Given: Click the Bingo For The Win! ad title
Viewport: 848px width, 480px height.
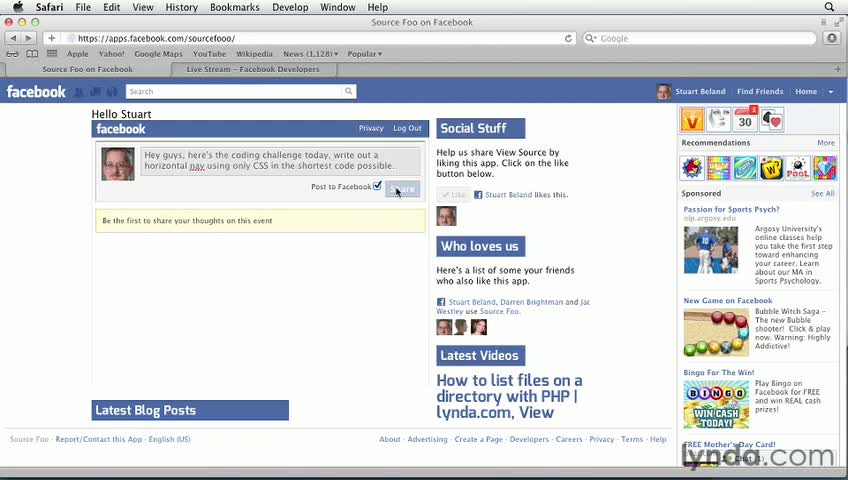Looking at the screenshot, I should [x=719, y=372].
